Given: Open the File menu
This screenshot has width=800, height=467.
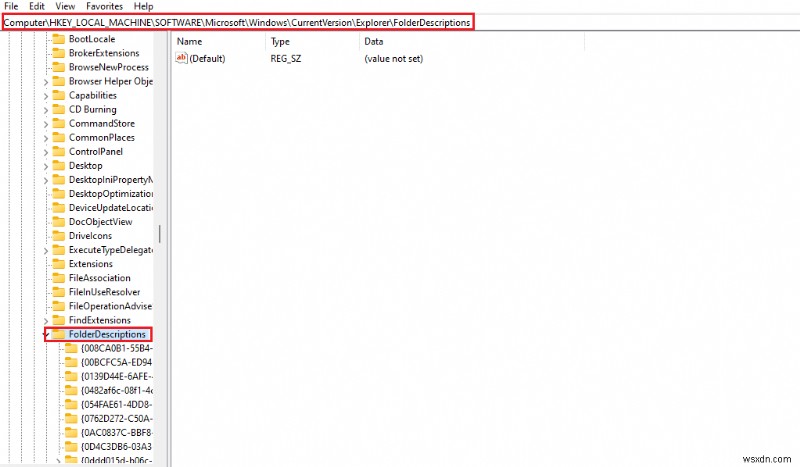Looking at the screenshot, I should [11, 7].
